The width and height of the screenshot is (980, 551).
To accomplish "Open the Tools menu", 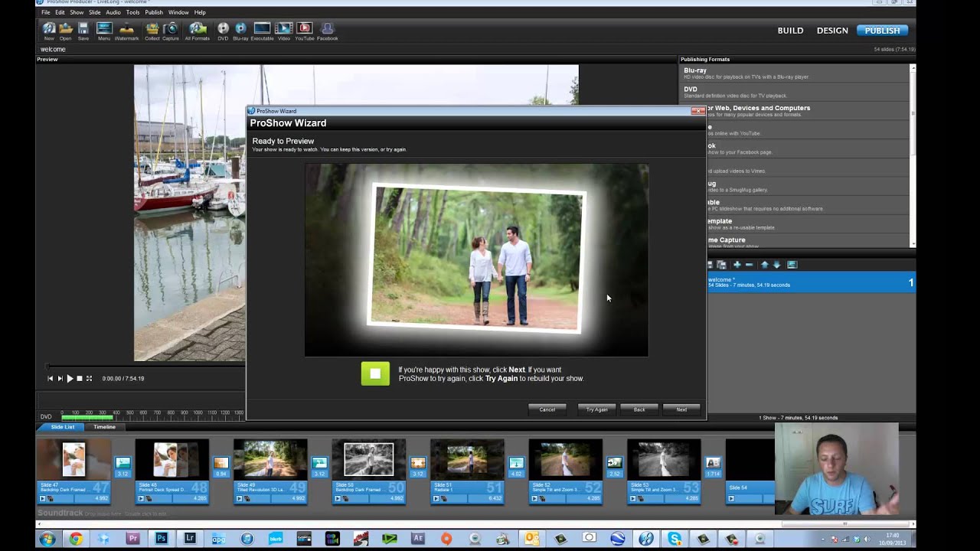I will 133,12.
